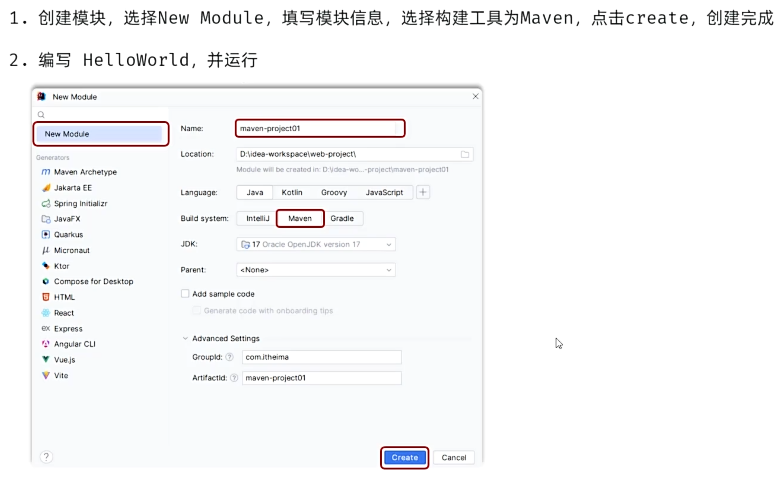Choose IntelliJ build system

point(257,218)
